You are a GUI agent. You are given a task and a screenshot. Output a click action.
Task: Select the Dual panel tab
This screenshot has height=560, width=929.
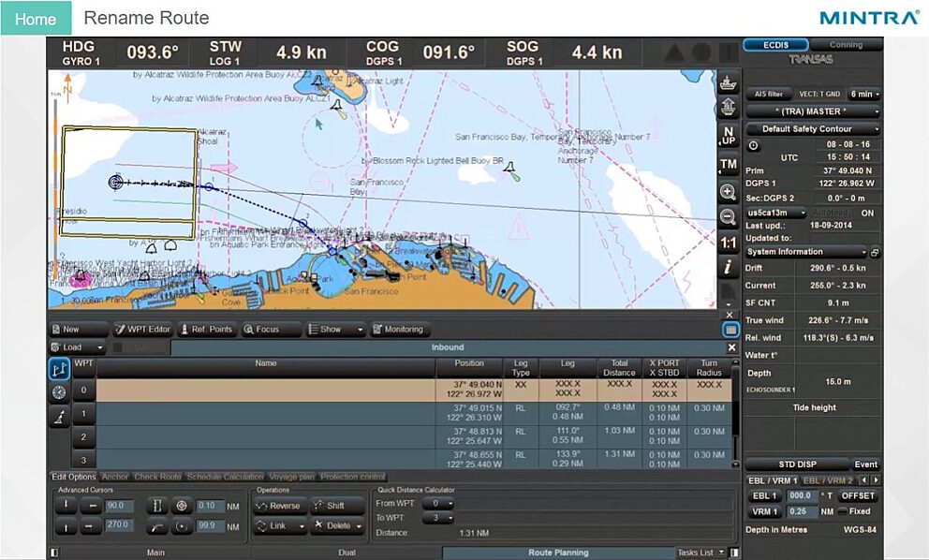(347, 553)
